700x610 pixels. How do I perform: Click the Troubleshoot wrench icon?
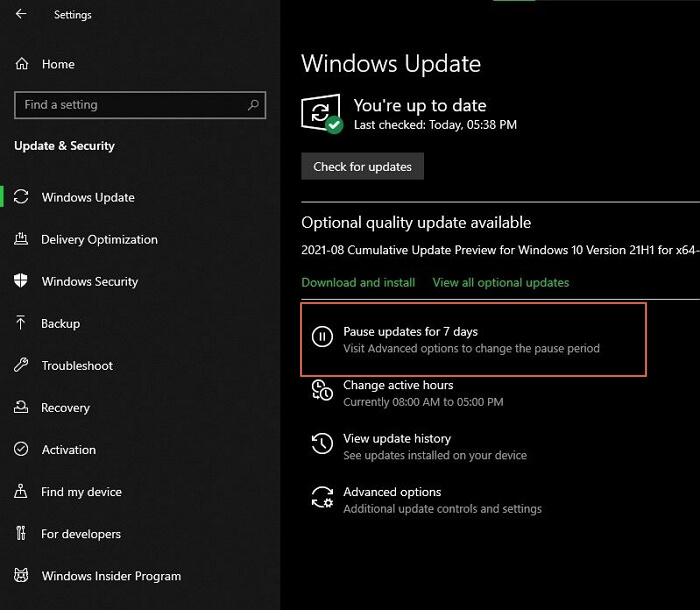click(x=21, y=365)
